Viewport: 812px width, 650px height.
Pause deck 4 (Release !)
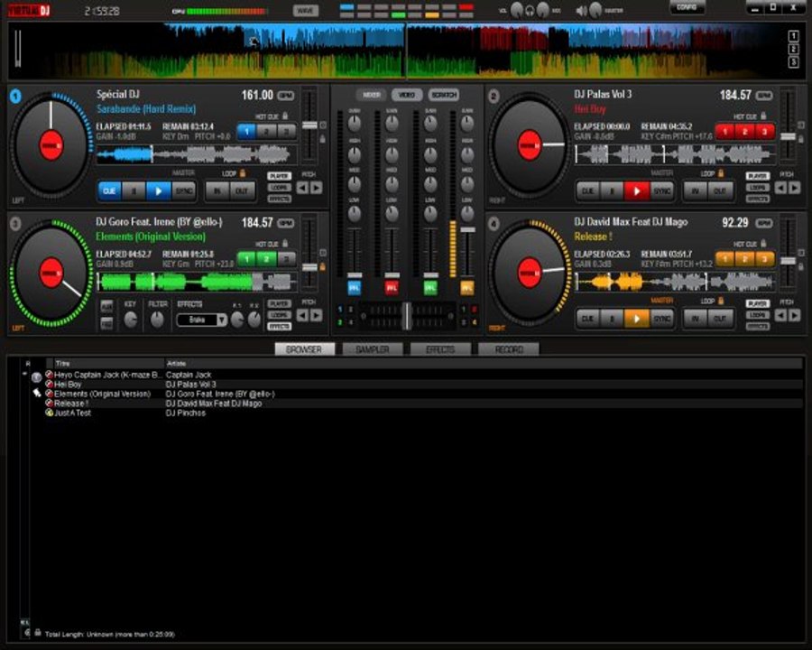(612, 319)
